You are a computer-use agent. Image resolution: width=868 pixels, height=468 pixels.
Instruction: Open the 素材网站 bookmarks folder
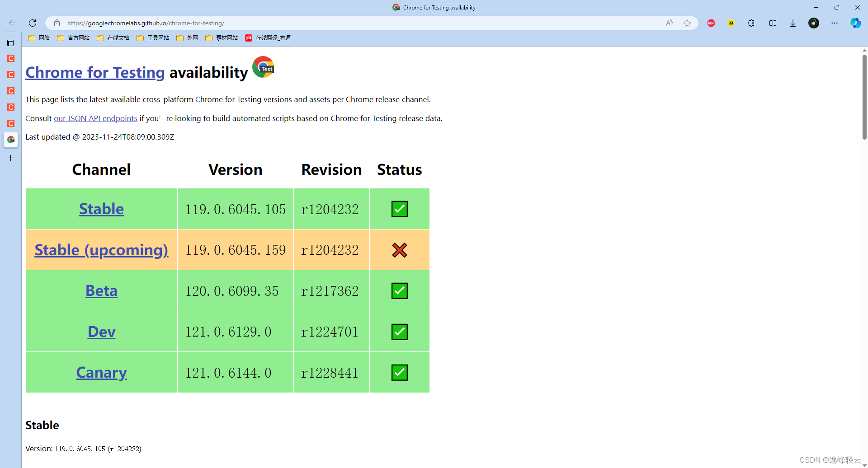222,38
